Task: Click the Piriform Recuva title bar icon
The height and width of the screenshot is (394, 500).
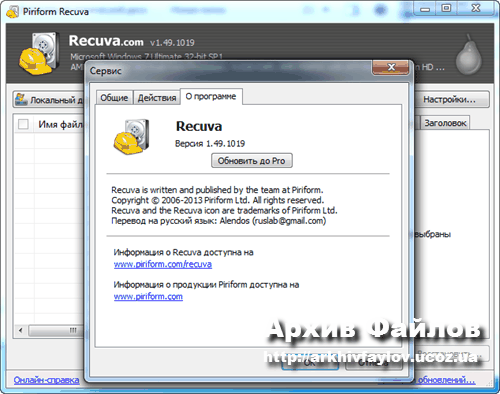Action: point(13,12)
